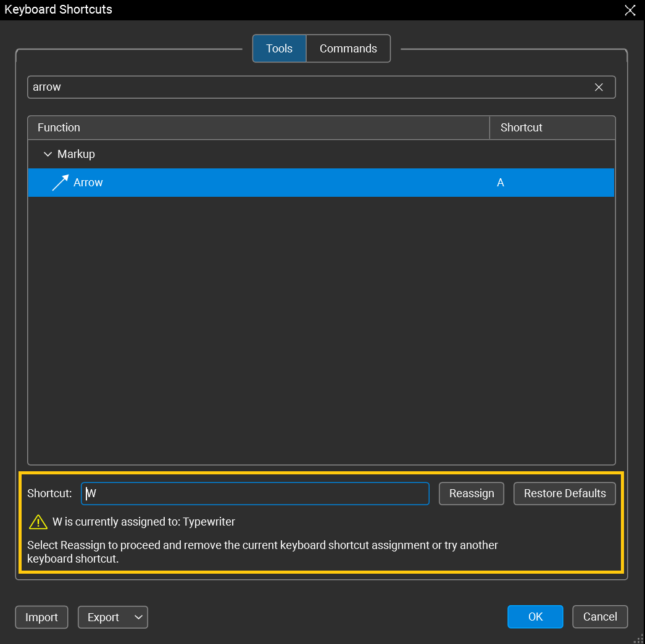Select the Arrow row in the list

pos(247,182)
